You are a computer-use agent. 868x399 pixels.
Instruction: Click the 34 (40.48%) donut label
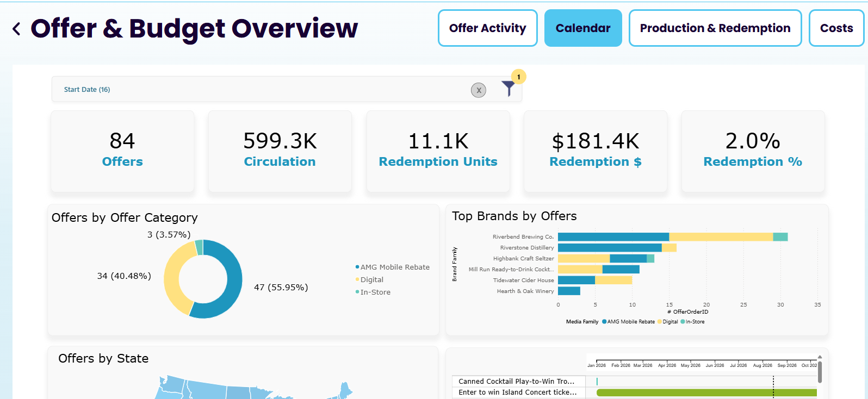[124, 276]
